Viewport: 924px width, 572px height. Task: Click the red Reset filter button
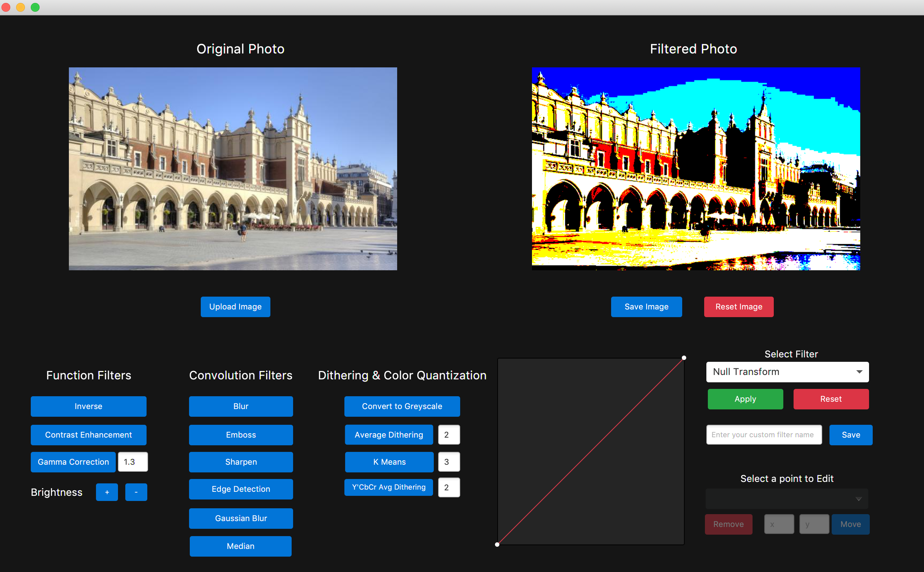[831, 399]
